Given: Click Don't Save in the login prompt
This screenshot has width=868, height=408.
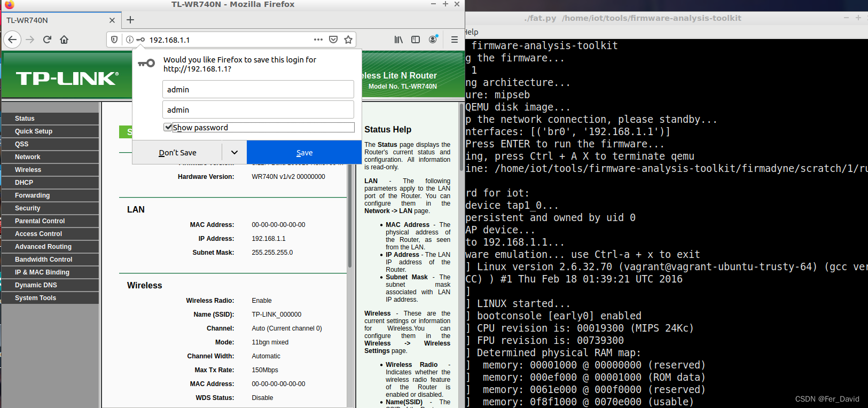Looking at the screenshot, I should [177, 153].
